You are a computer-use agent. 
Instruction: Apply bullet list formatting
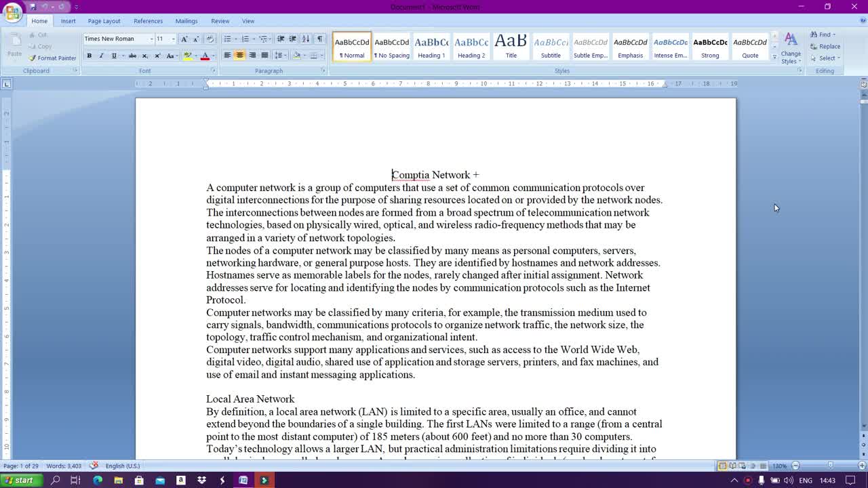tap(227, 39)
